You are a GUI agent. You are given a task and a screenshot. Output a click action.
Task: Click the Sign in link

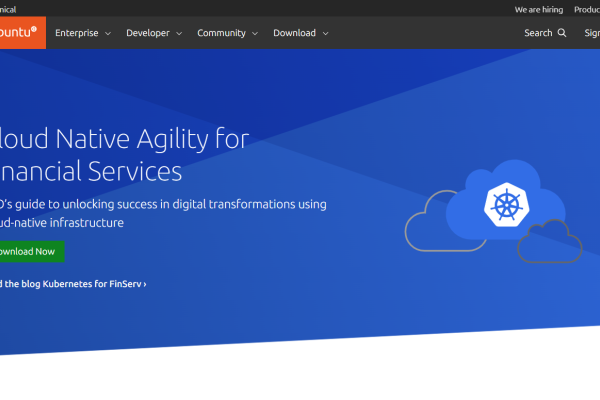(x=591, y=33)
